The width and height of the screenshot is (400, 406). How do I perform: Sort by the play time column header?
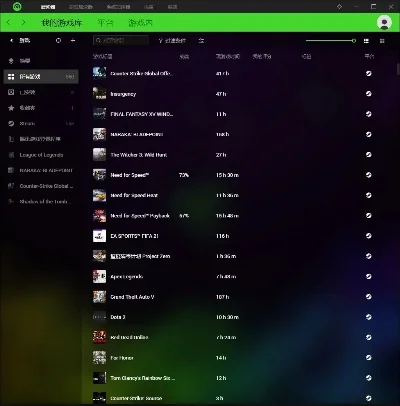(x=228, y=56)
